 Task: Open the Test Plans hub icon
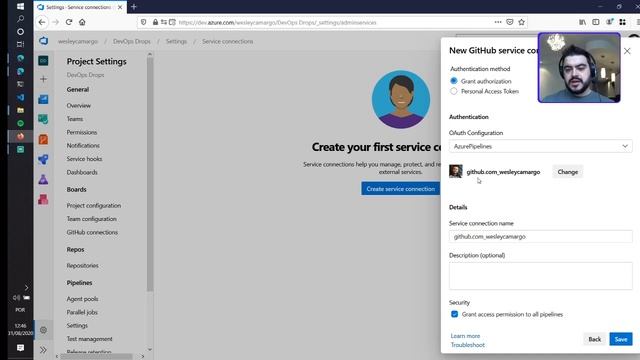43,179
